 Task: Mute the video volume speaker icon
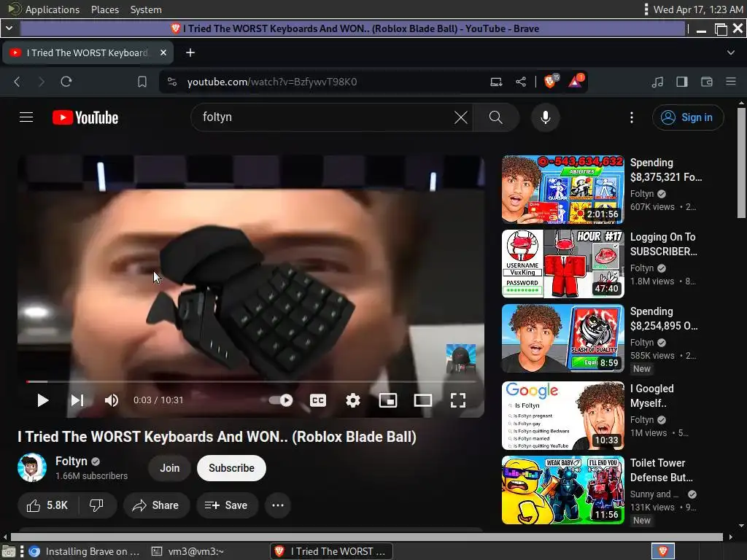point(112,400)
